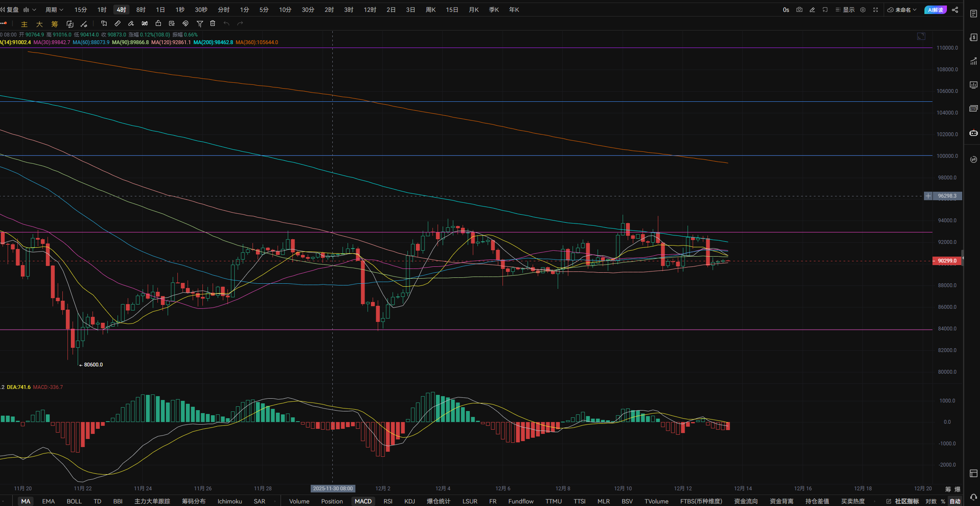This screenshot has width=980, height=506.
Task: Select the 1日 timeframe
Action: click(x=160, y=10)
